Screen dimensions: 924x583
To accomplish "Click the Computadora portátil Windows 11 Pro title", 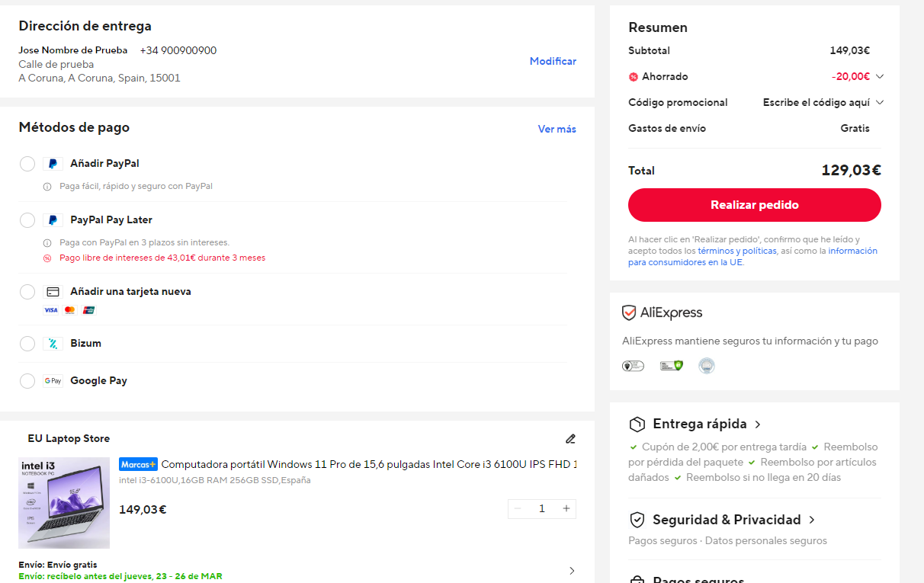I will [x=369, y=464].
